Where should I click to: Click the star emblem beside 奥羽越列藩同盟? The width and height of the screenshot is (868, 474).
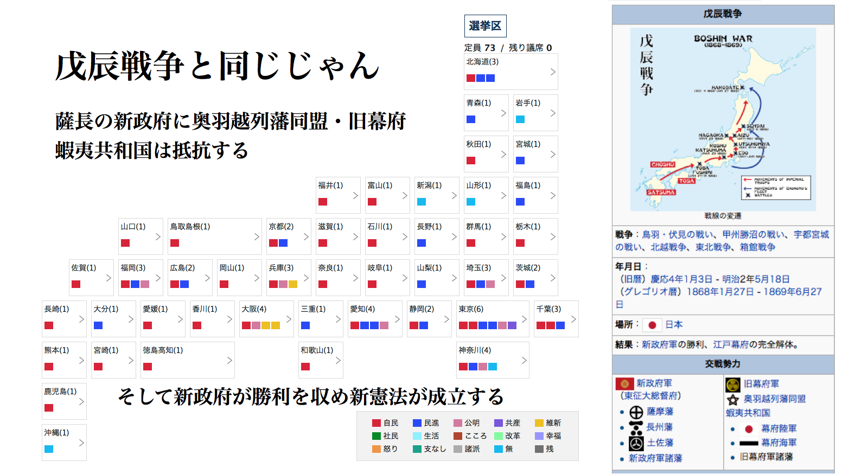[x=733, y=400]
